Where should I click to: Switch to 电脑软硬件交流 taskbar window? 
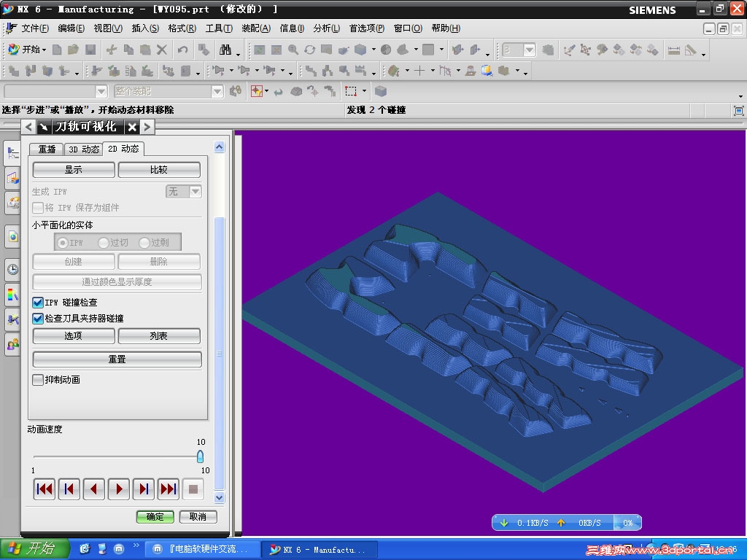click(202, 549)
